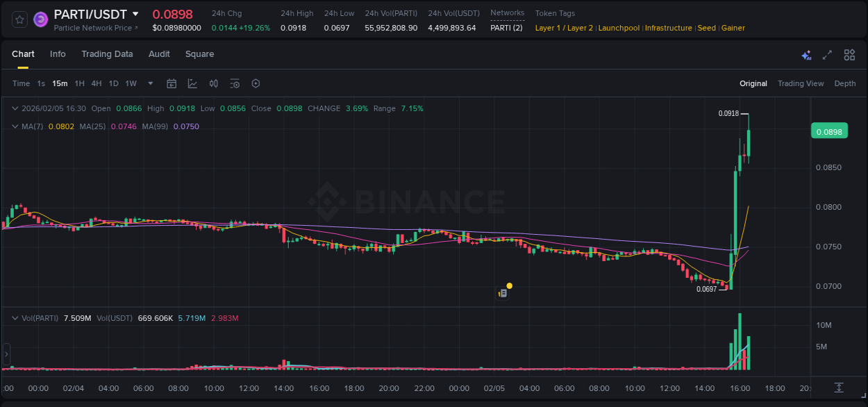Select the chart type icon
The height and width of the screenshot is (407, 868).
tap(192, 83)
